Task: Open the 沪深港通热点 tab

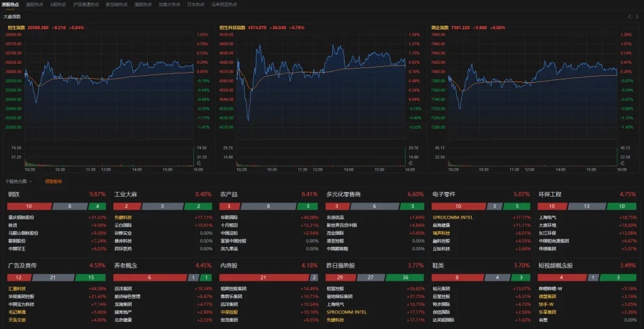Action: click(x=86, y=4)
